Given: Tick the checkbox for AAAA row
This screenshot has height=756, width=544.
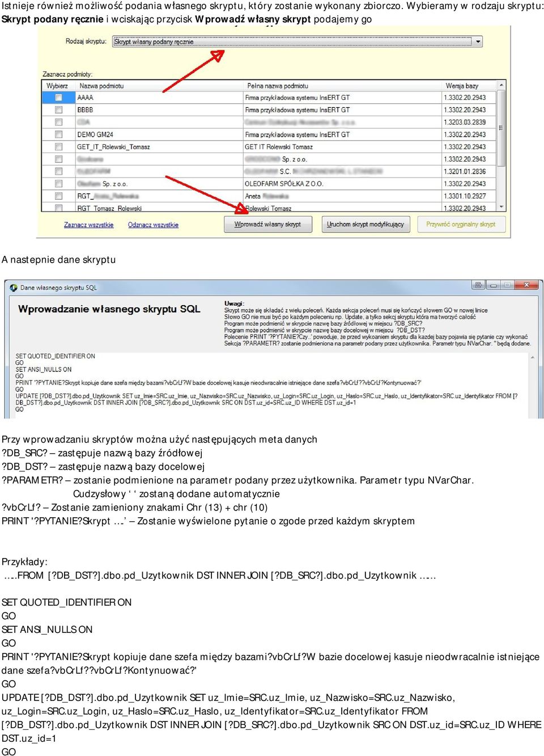Looking at the screenshot, I should pos(58,98).
